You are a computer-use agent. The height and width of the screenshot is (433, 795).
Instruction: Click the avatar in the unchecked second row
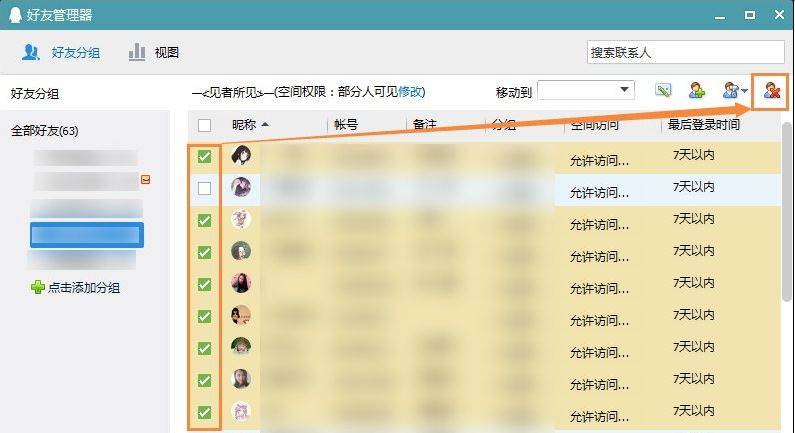(x=241, y=188)
